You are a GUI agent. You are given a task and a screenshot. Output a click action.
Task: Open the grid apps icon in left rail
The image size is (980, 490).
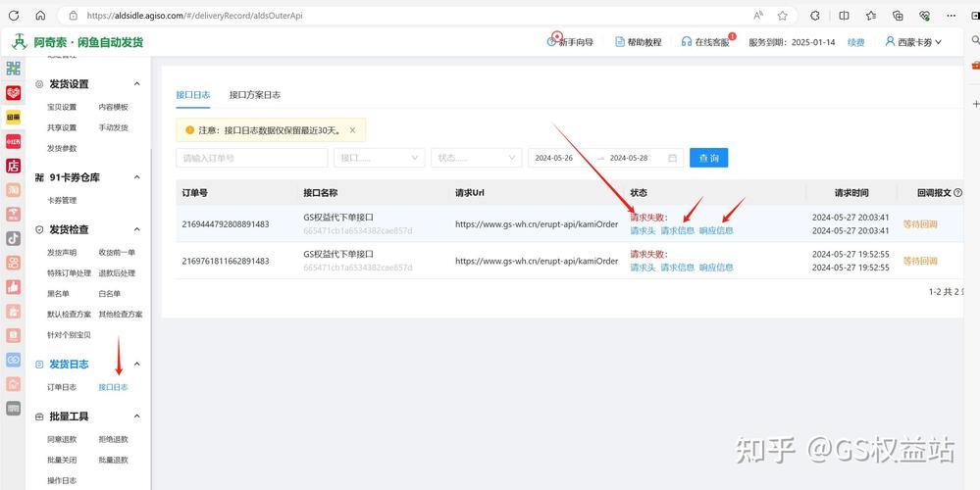point(13,68)
